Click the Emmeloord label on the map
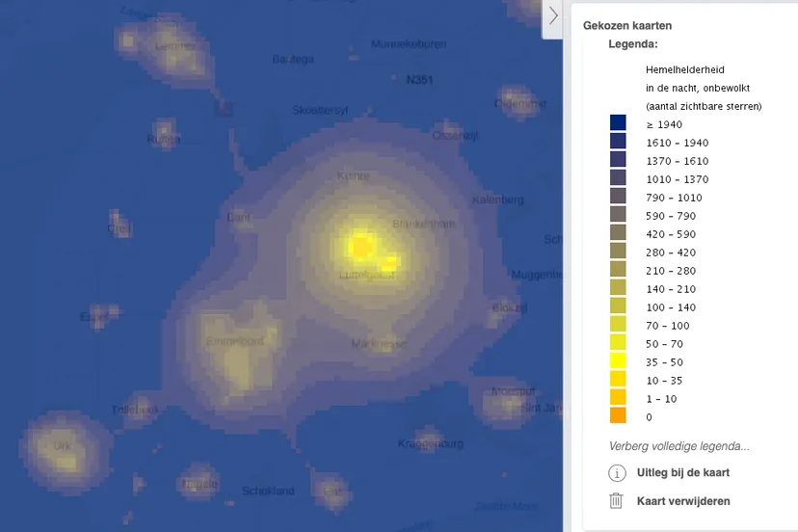 (234, 340)
